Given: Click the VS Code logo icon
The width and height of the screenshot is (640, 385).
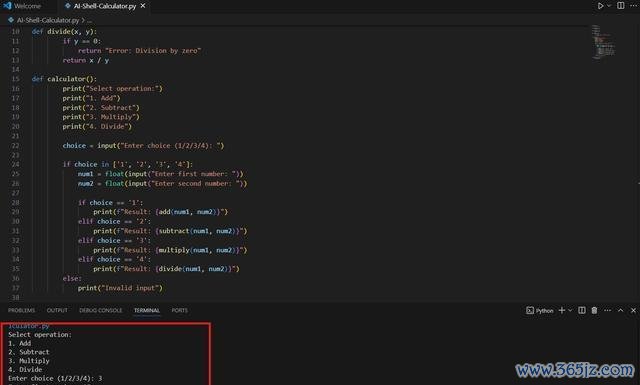Looking at the screenshot, I should tap(7, 6).
